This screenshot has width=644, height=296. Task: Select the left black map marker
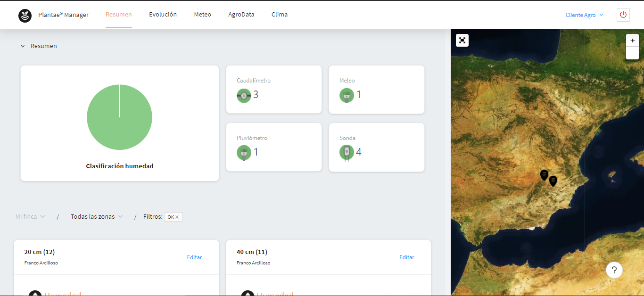(544, 175)
